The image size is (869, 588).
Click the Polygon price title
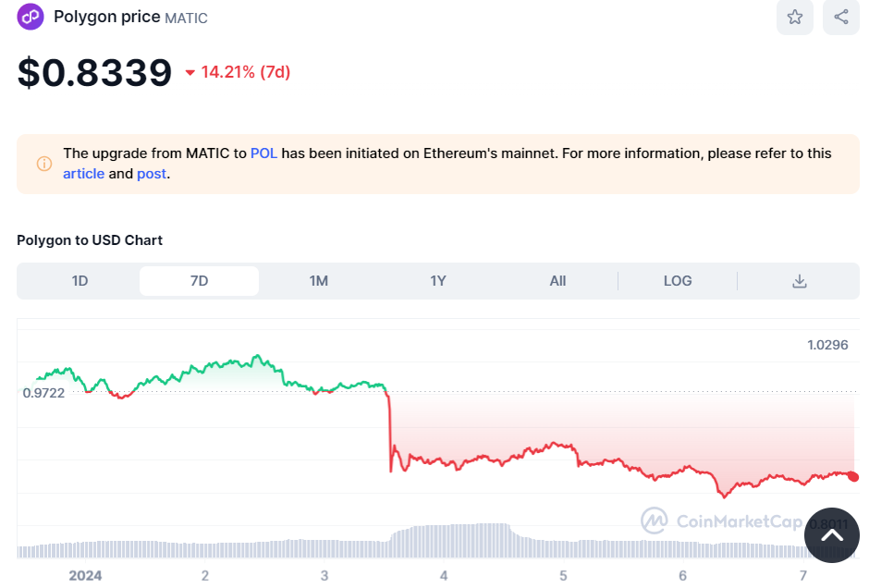[x=107, y=17]
